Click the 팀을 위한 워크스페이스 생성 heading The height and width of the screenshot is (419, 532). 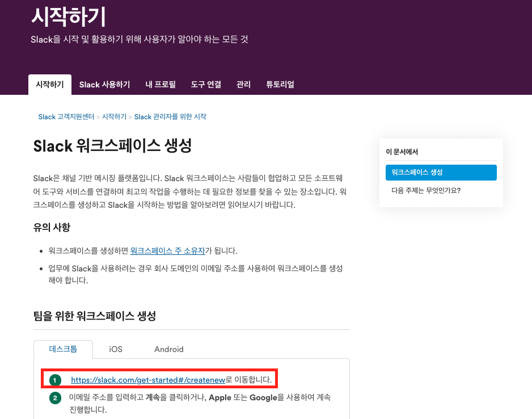pyautogui.click(x=95, y=316)
